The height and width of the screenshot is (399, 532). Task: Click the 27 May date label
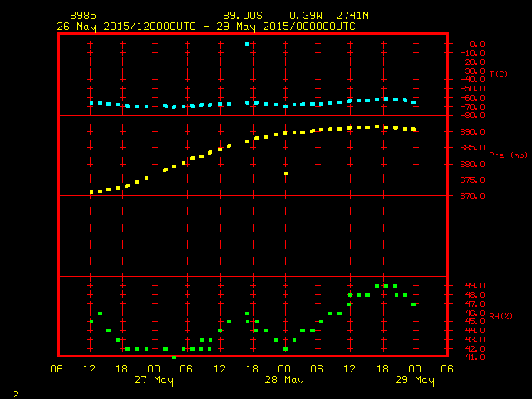tap(154, 380)
